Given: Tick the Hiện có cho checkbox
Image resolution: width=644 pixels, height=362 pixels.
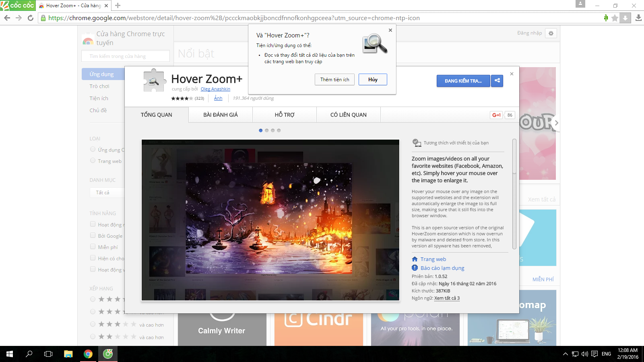Looking at the screenshot, I should click(x=93, y=258).
